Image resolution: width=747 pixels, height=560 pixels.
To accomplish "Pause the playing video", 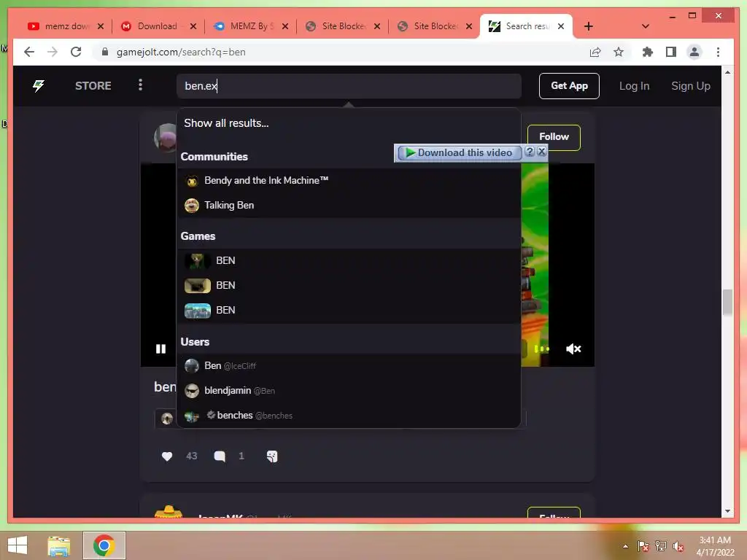I will [160, 349].
